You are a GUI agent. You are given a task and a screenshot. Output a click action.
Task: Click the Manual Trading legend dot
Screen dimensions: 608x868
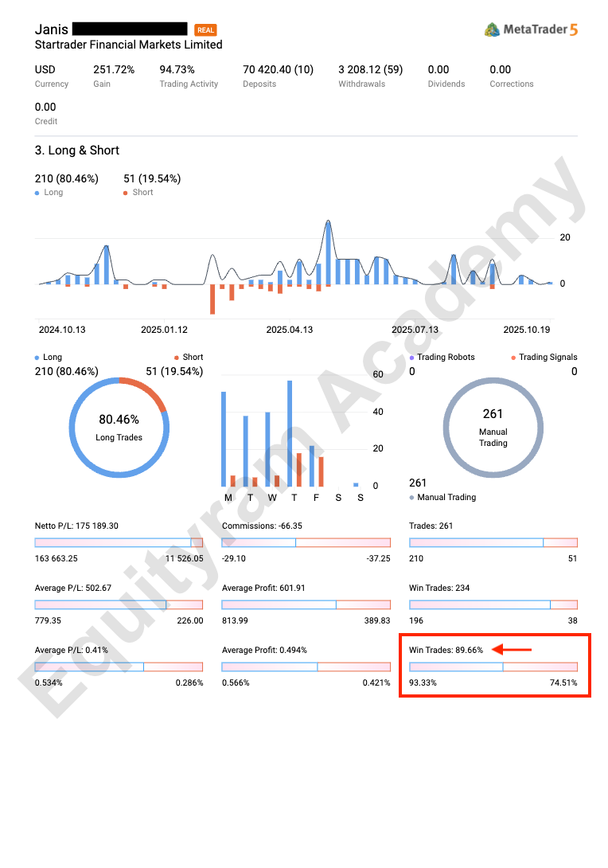click(x=412, y=498)
